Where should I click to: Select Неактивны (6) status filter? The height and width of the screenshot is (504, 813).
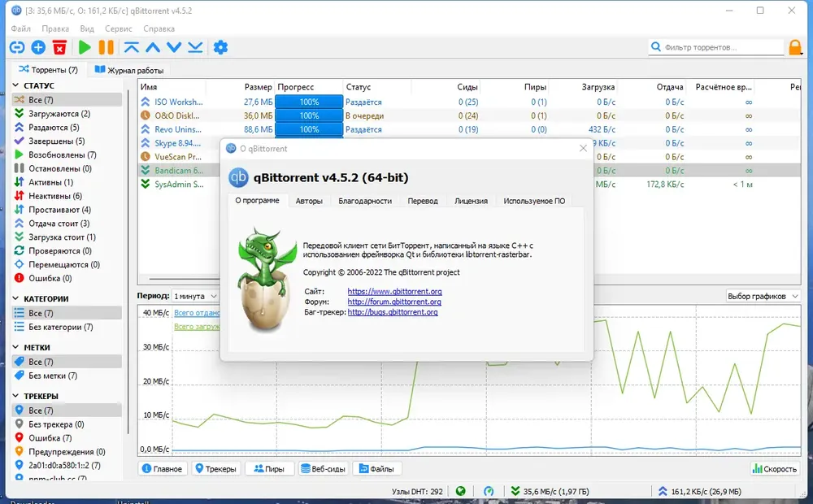tap(67, 196)
